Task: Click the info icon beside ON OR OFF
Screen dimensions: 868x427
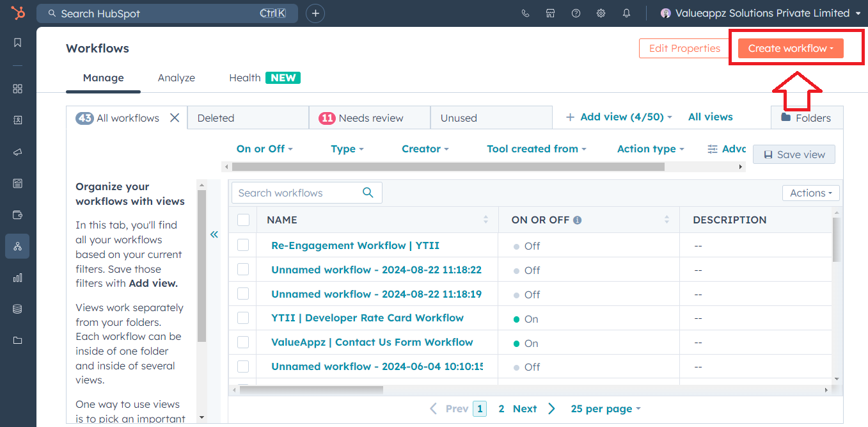Action: tap(578, 220)
